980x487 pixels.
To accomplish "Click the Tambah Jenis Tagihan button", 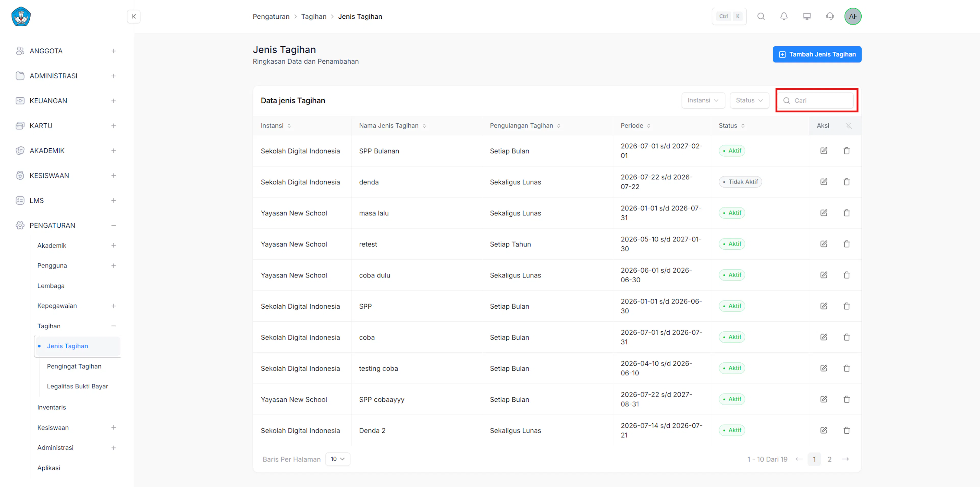I will click(x=817, y=54).
